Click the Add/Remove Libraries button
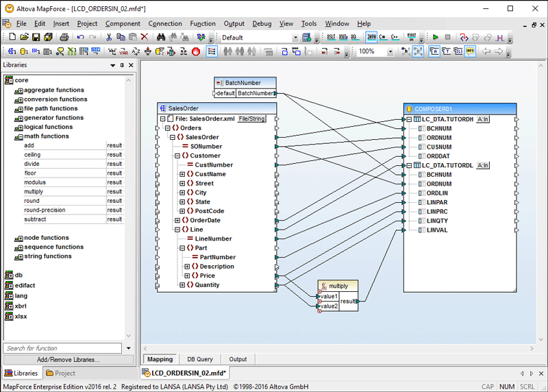548x392 pixels. pyautogui.click(x=68, y=359)
